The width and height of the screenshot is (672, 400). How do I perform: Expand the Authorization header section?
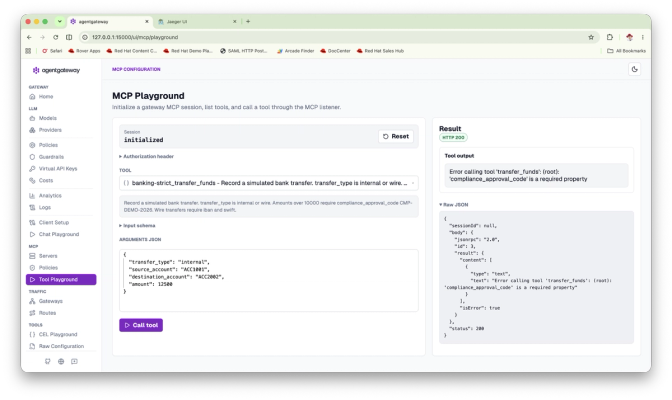point(146,156)
